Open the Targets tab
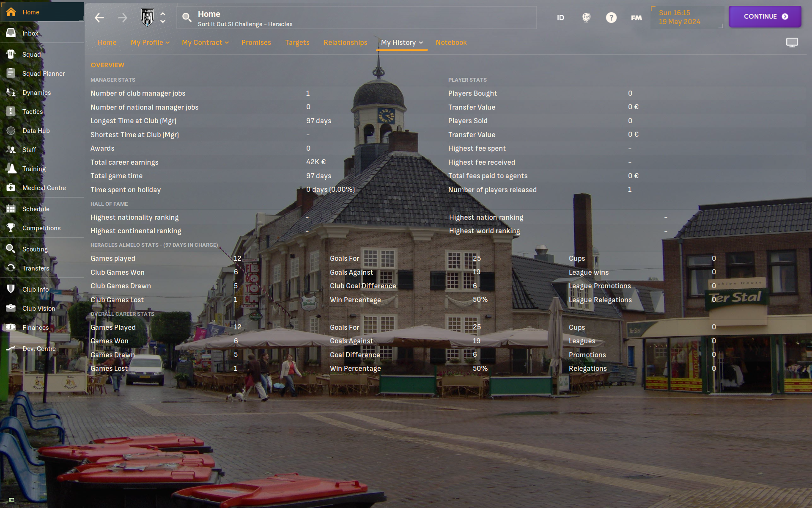 click(297, 42)
